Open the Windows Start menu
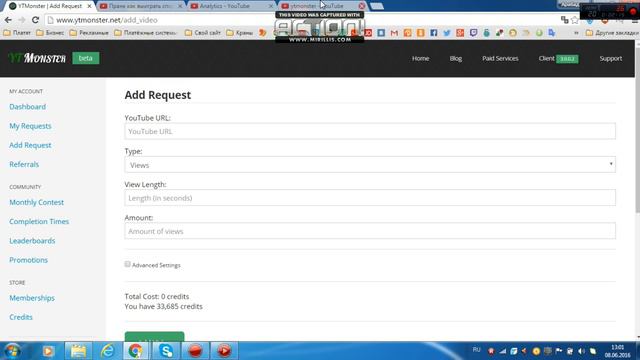 pyautogui.click(x=12, y=351)
